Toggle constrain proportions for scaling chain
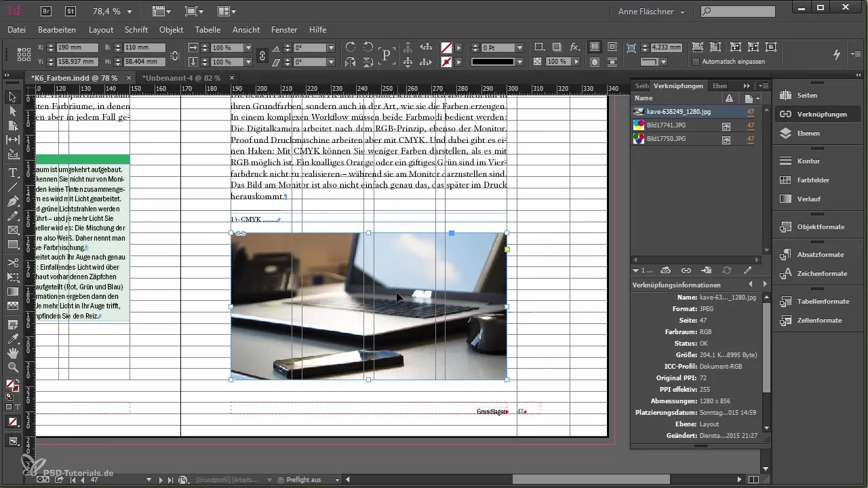 click(263, 55)
